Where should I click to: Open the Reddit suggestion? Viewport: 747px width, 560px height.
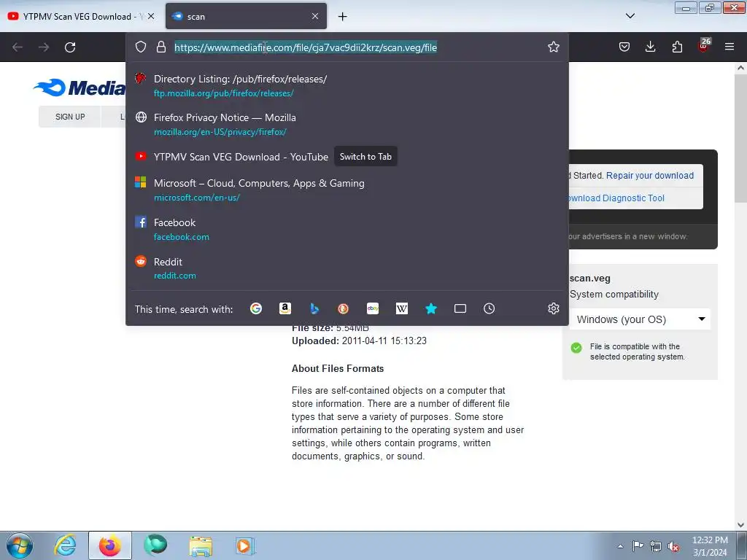[347, 268]
